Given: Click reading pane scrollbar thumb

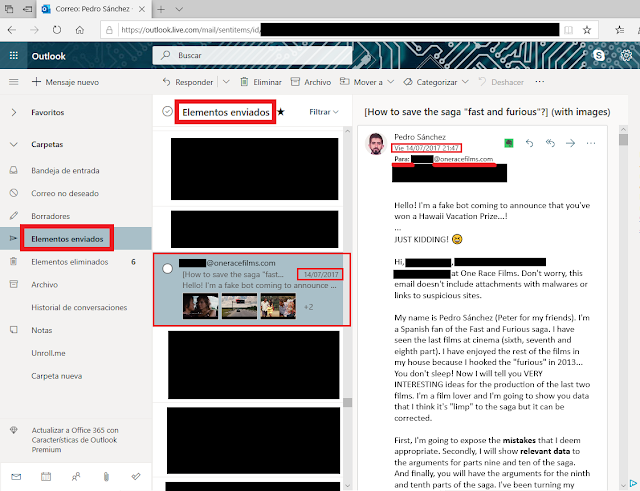Looking at the screenshot, I should pos(623,139).
